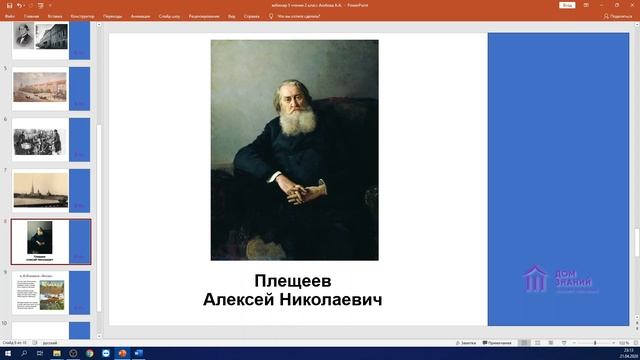Select slide 5 thumbnail with city painting

click(x=51, y=89)
